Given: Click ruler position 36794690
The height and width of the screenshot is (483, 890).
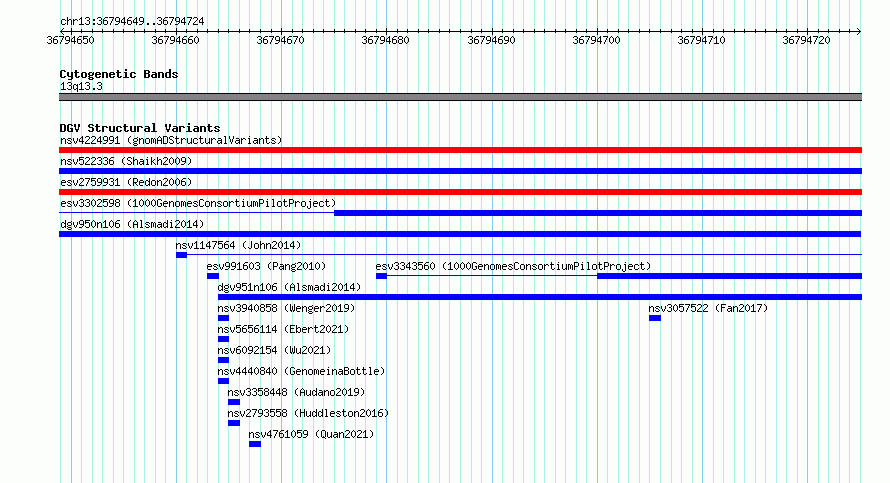Looking at the screenshot, I should (492, 40).
